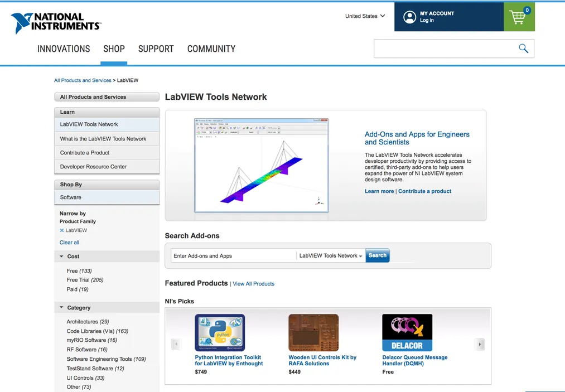565x392 pixels.
Task: Click the National Instruments logo
Action: (x=56, y=23)
